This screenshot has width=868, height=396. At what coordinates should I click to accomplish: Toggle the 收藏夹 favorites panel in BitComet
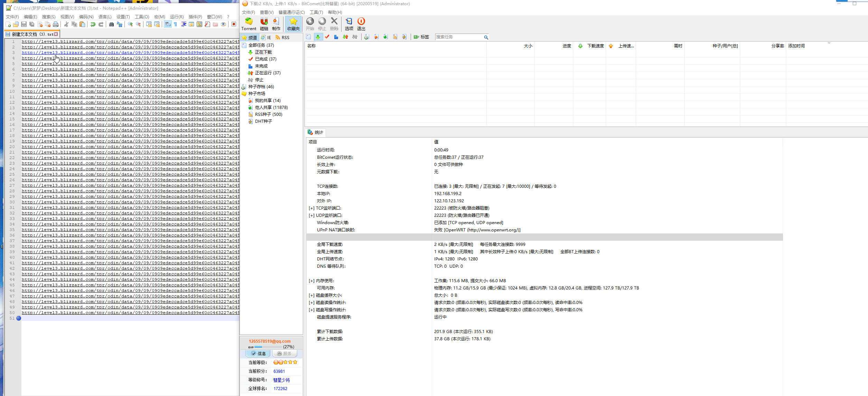tap(293, 24)
